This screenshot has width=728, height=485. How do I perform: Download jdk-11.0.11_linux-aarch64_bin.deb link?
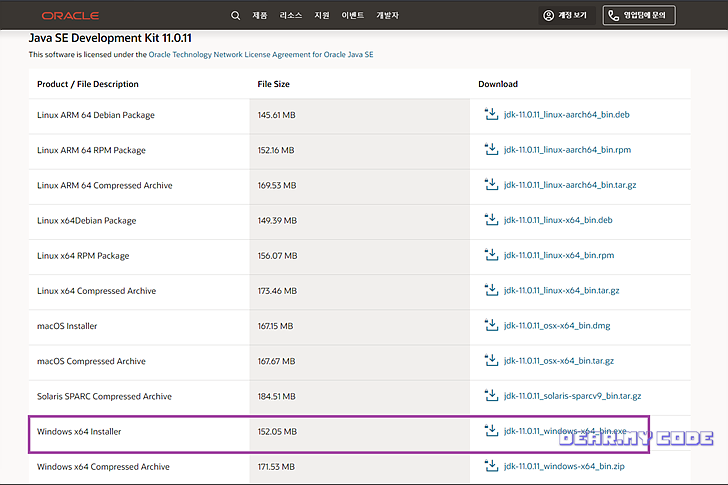pyautogui.click(x=567, y=115)
